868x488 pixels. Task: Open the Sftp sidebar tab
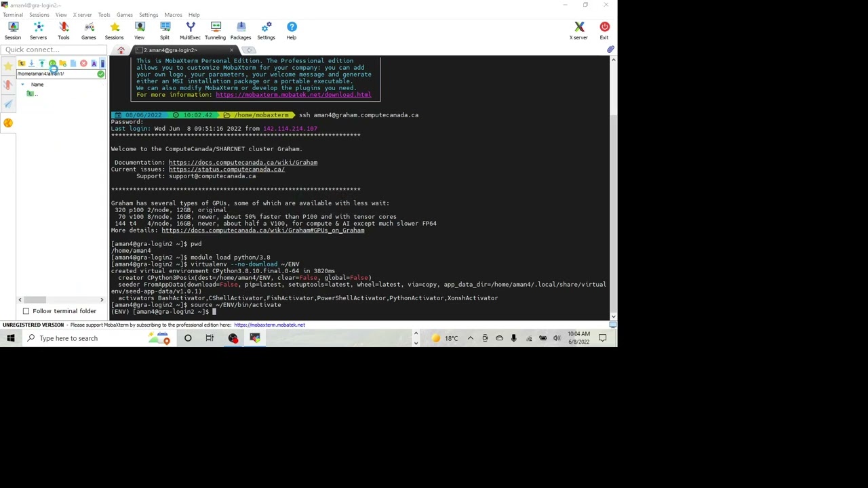click(8, 123)
